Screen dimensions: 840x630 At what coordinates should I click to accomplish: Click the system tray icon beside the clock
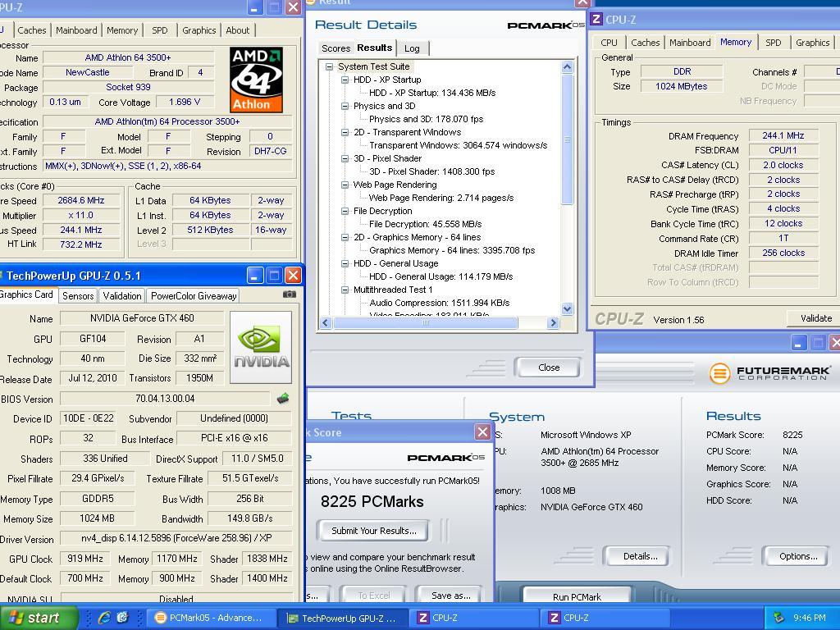[778, 618]
